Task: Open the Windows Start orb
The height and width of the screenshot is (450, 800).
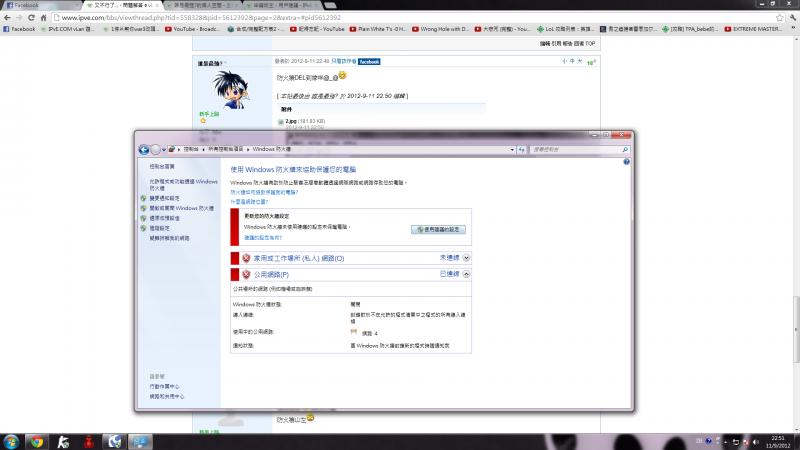Action: [x=11, y=441]
